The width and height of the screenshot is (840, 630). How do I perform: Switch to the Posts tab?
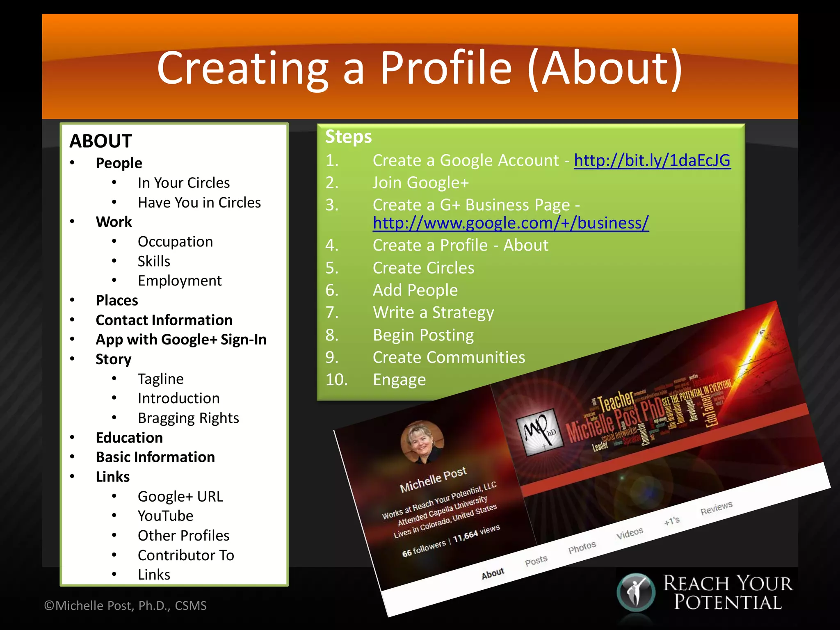pos(536,561)
